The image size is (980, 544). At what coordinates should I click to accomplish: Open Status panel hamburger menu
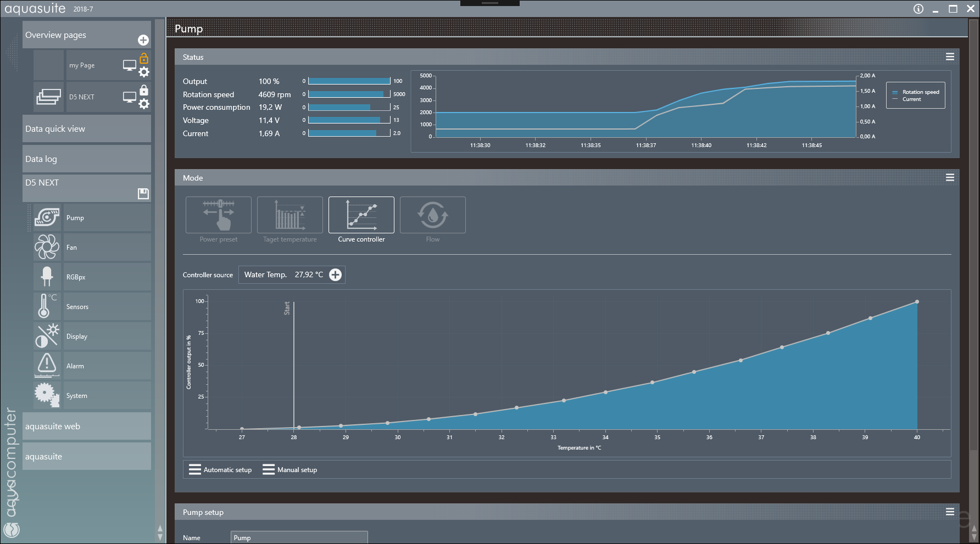950,57
